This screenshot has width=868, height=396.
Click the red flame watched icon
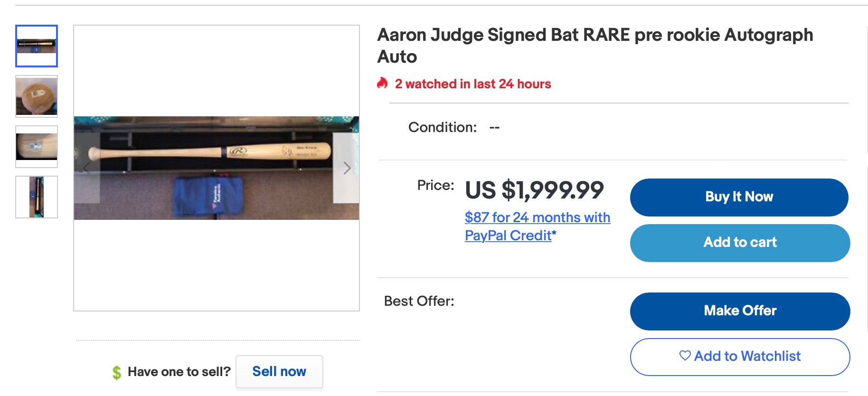click(383, 84)
